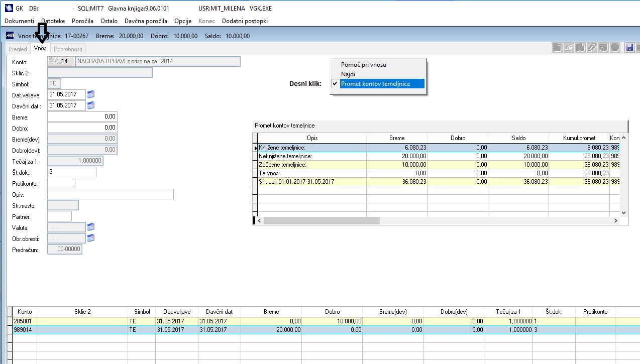Click calendar icon beside Valuta field
This screenshot has height=364, width=640.
(91, 227)
